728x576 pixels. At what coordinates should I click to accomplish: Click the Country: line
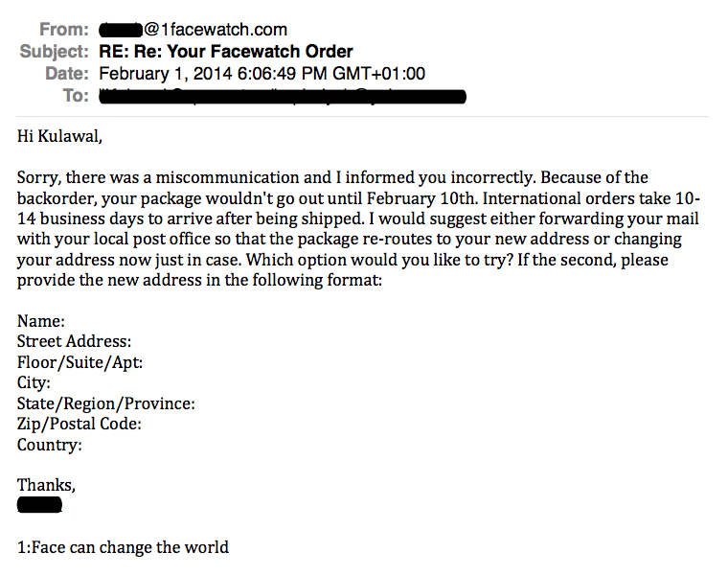[49, 445]
